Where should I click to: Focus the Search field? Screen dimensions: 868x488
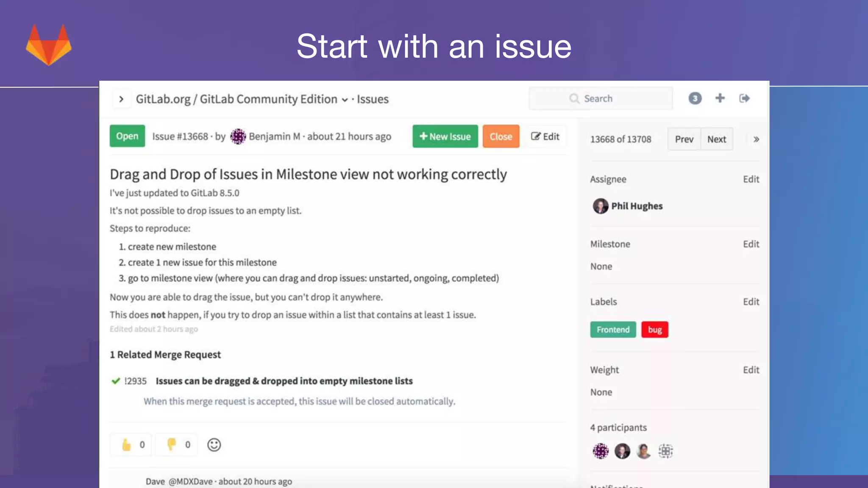[601, 98]
